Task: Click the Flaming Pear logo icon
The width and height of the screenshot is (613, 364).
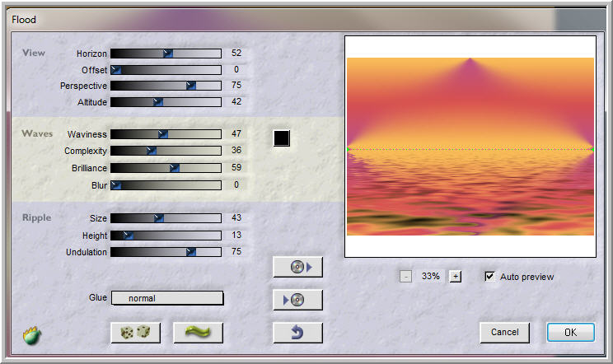Action: tap(32, 335)
